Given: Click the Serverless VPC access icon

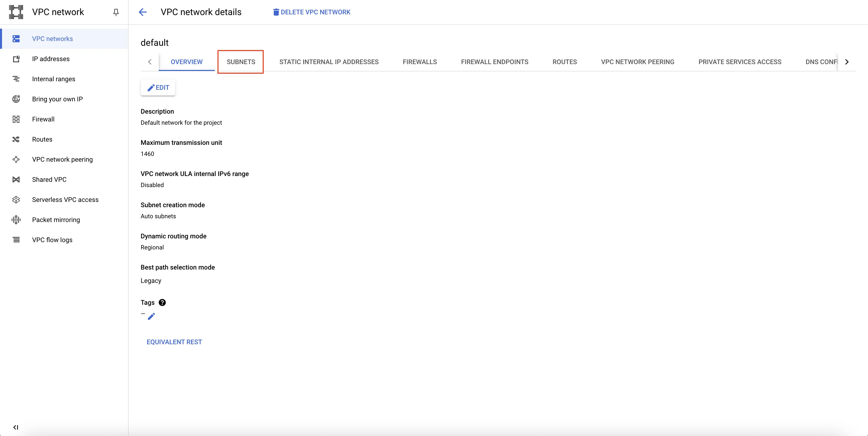Looking at the screenshot, I should [16, 200].
